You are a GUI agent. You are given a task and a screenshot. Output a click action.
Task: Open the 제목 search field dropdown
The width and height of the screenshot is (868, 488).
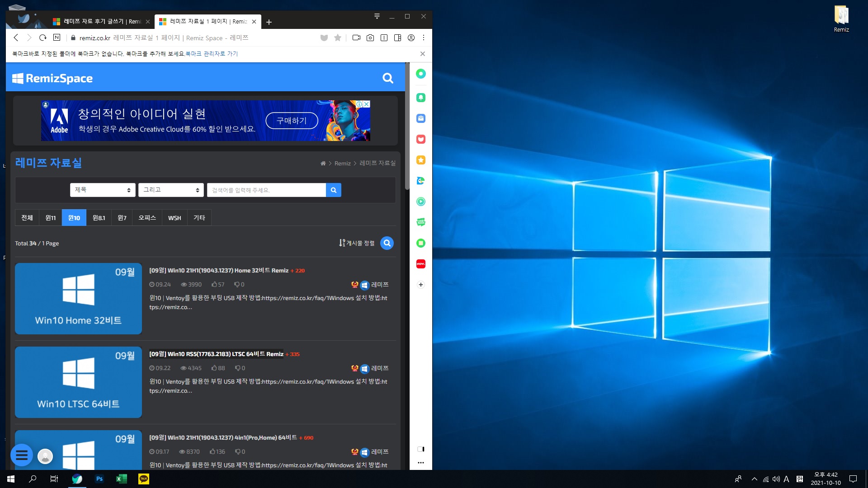[x=103, y=190]
